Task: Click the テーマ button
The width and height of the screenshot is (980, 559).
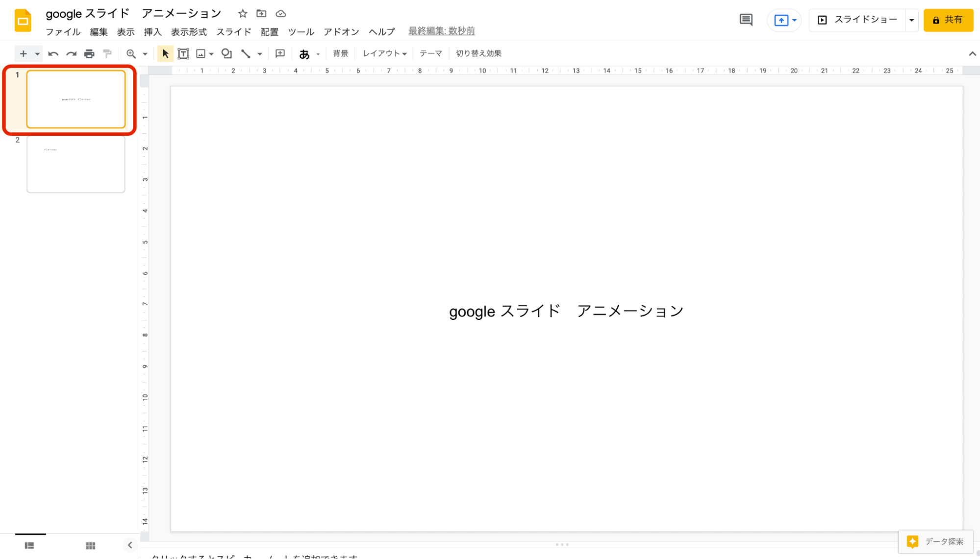Action: pyautogui.click(x=431, y=53)
